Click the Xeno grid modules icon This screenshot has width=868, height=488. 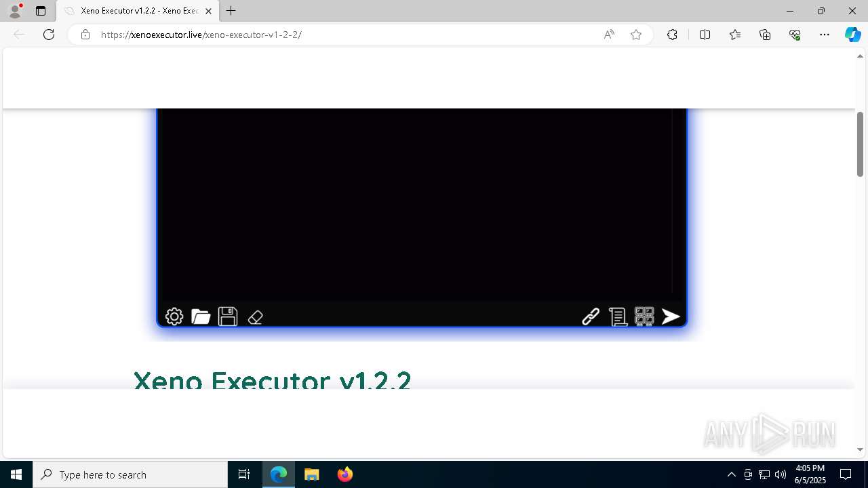click(644, 317)
